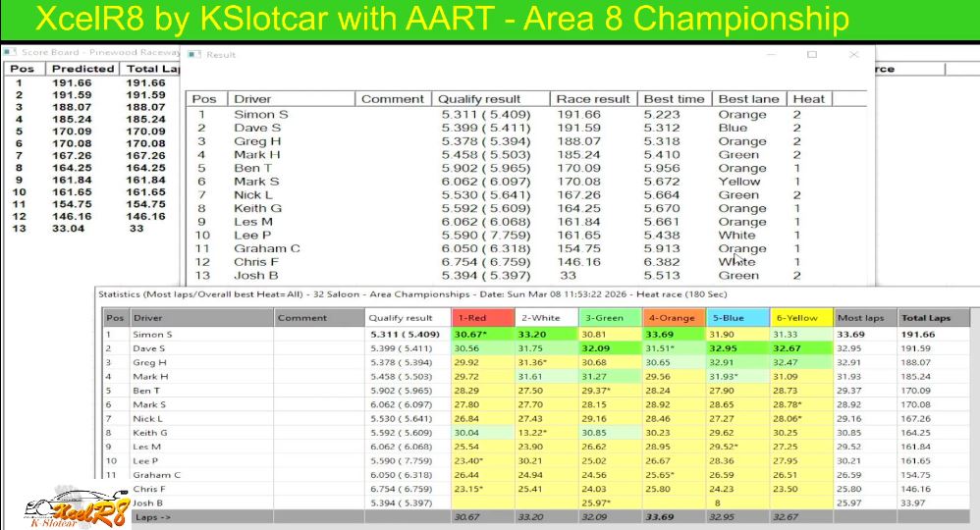Image resolution: width=980 pixels, height=530 pixels.
Task: Sort Result table by Best time header
Action: pos(674,99)
